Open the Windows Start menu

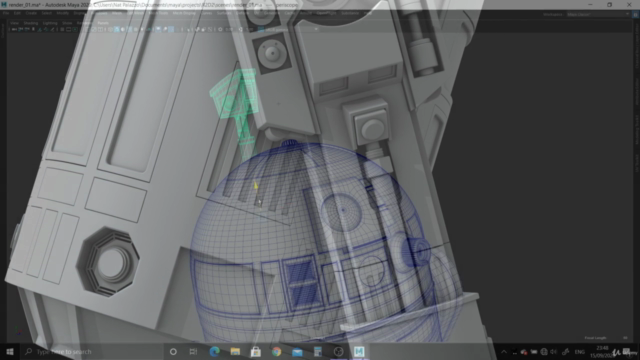(10, 351)
